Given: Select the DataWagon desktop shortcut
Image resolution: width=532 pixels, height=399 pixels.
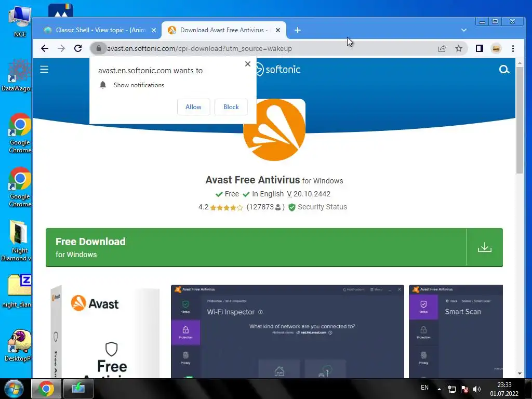Looking at the screenshot, I should click(17, 75).
